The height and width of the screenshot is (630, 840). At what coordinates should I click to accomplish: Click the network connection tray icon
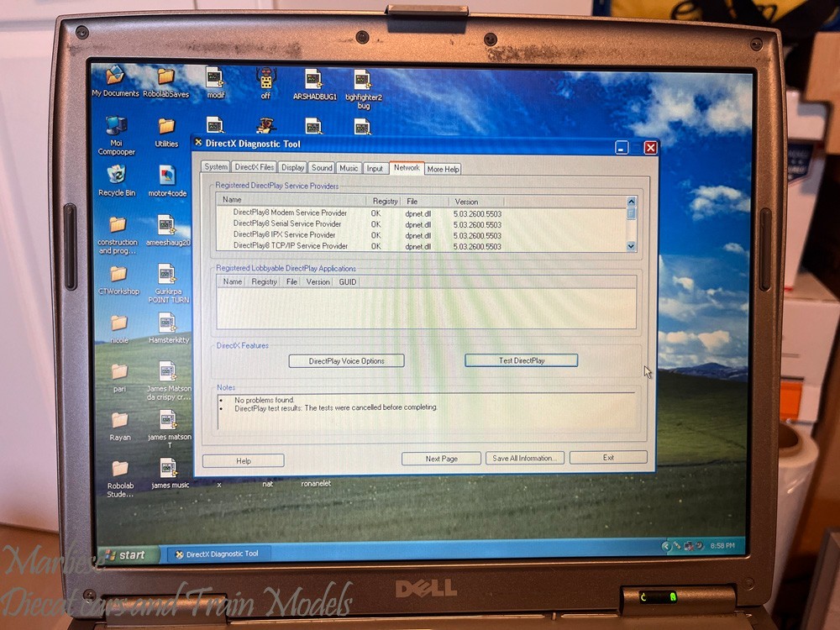click(x=689, y=546)
